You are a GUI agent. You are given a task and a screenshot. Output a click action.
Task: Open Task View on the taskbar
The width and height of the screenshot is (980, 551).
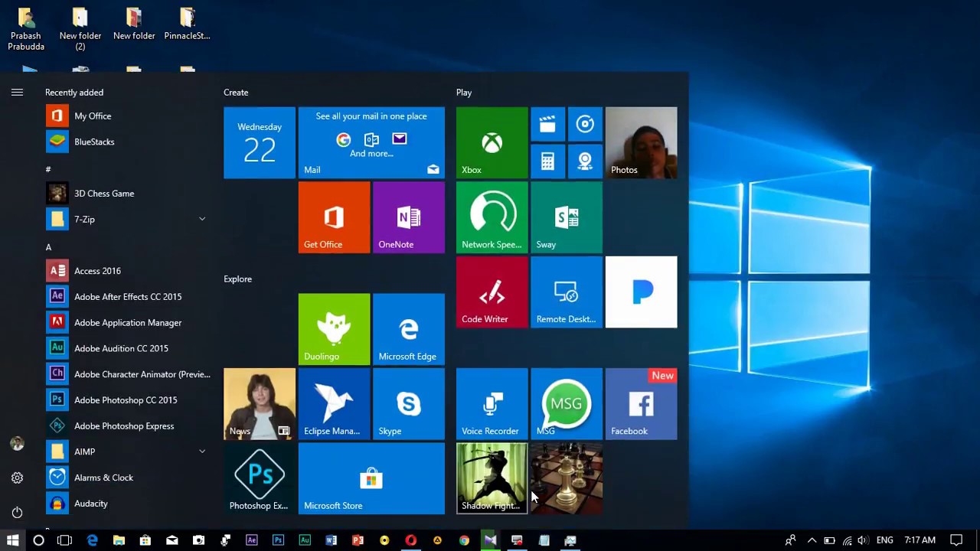click(64, 540)
